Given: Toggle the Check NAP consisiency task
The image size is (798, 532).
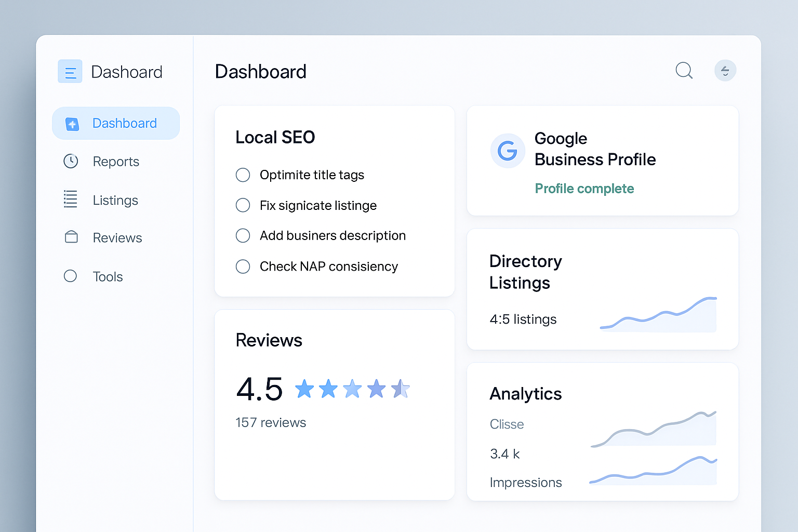Looking at the screenshot, I should click(x=243, y=267).
